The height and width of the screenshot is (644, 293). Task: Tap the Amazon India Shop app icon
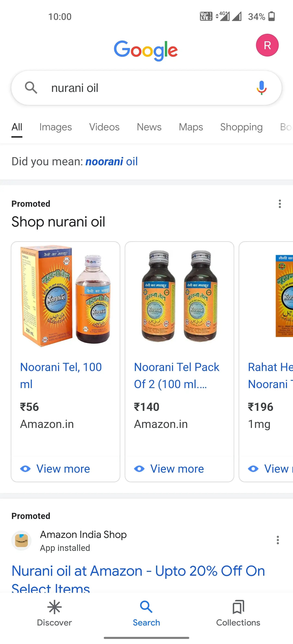[22, 541]
